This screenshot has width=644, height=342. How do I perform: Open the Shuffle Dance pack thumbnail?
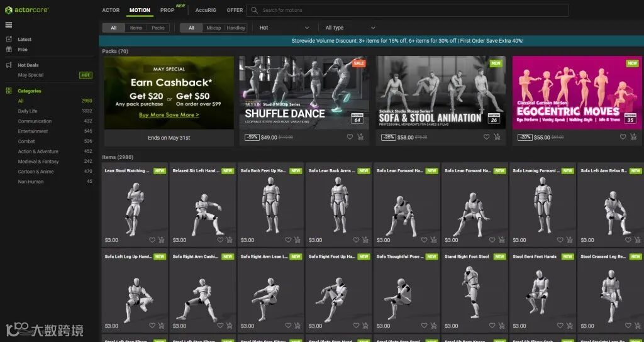[304, 93]
